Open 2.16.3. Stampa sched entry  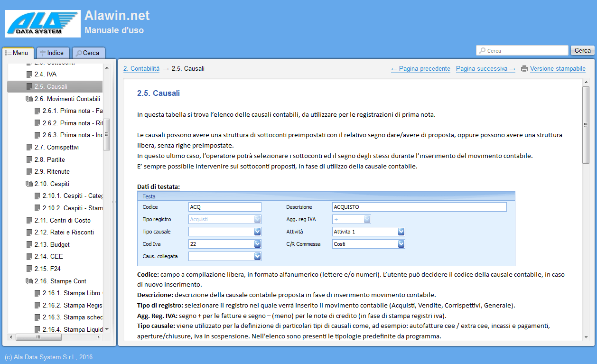click(x=72, y=317)
